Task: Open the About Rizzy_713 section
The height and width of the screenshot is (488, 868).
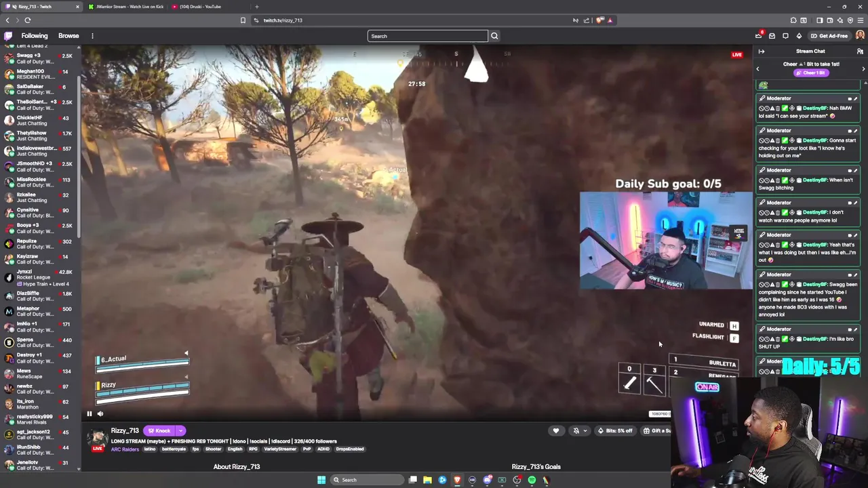Action: click(x=237, y=466)
